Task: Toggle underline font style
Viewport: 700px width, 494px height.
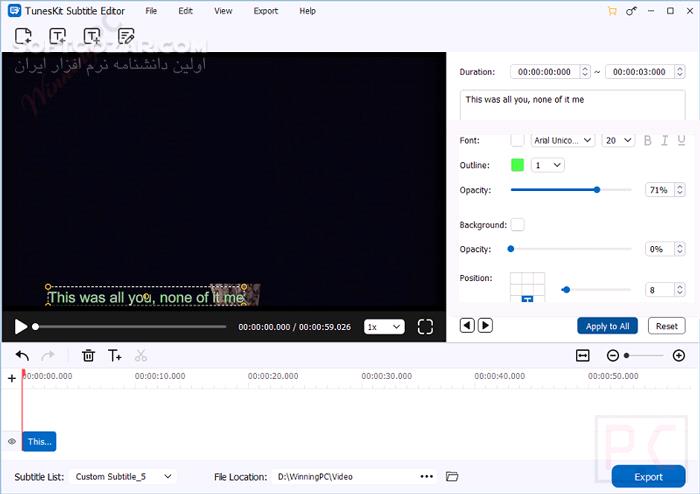Action: click(681, 141)
